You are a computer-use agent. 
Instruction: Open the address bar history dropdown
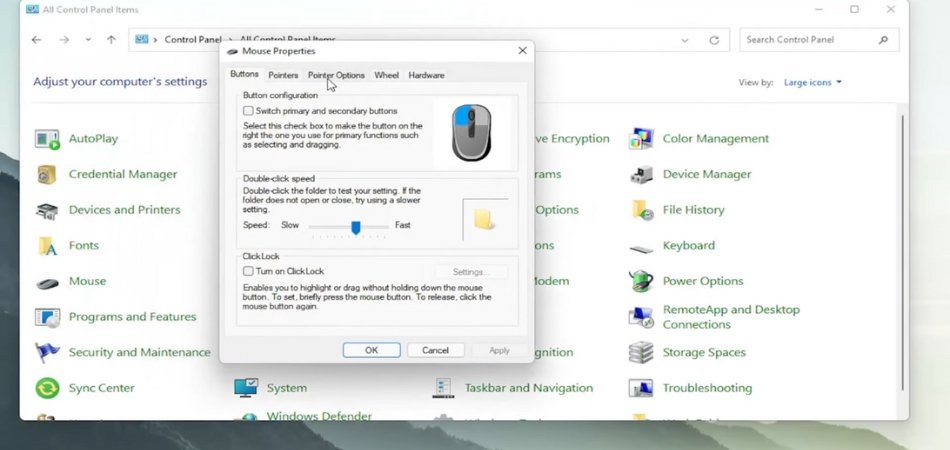685,41
